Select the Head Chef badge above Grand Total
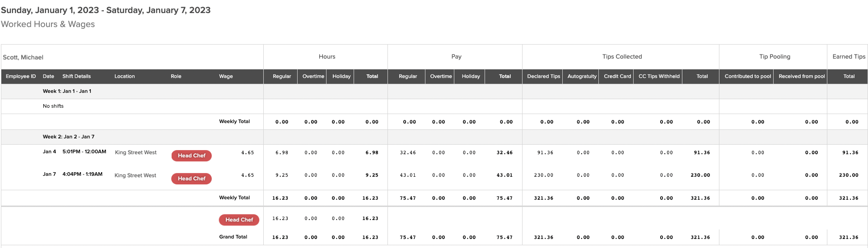Screen dimensions: 868x248 (239, 220)
